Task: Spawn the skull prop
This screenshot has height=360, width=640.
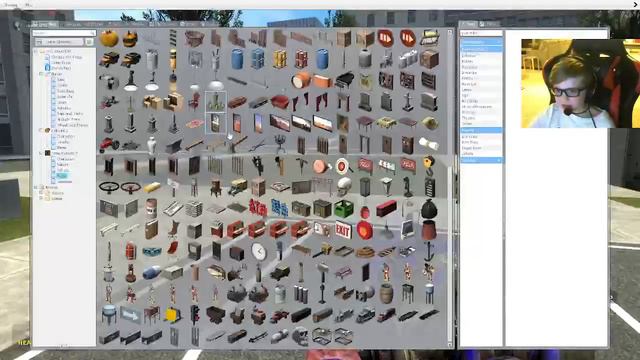Action: (344, 187)
